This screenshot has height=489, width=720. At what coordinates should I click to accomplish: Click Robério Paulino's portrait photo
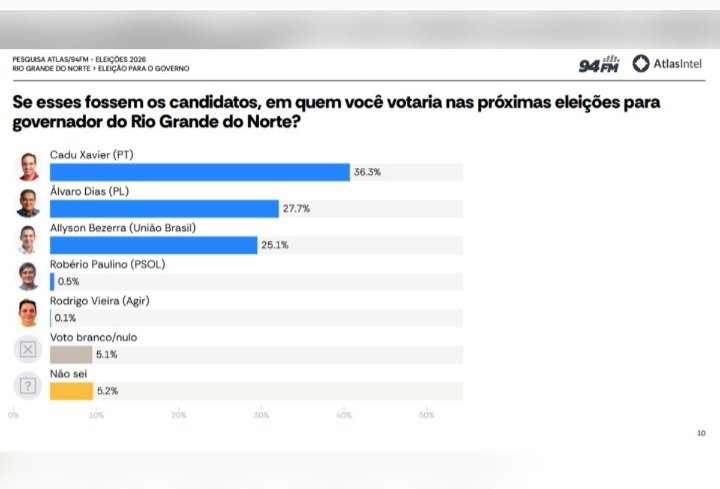[28, 276]
